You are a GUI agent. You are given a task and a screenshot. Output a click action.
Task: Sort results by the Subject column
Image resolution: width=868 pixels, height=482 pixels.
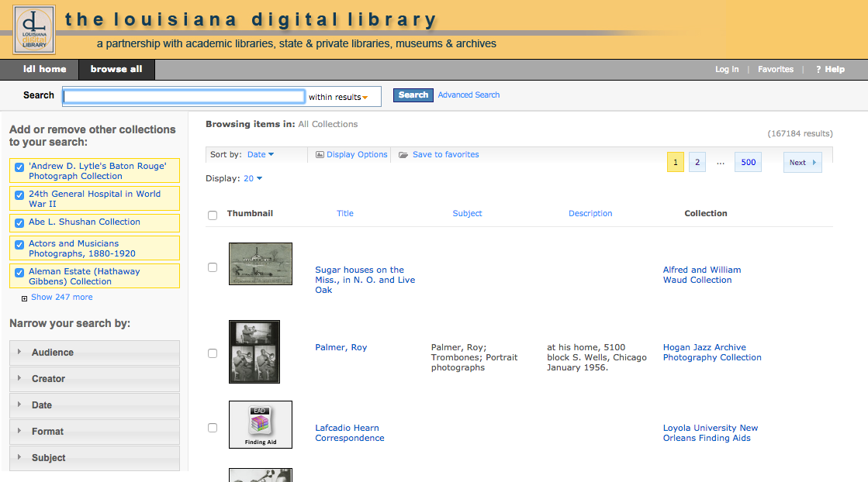(x=467, y=213)
